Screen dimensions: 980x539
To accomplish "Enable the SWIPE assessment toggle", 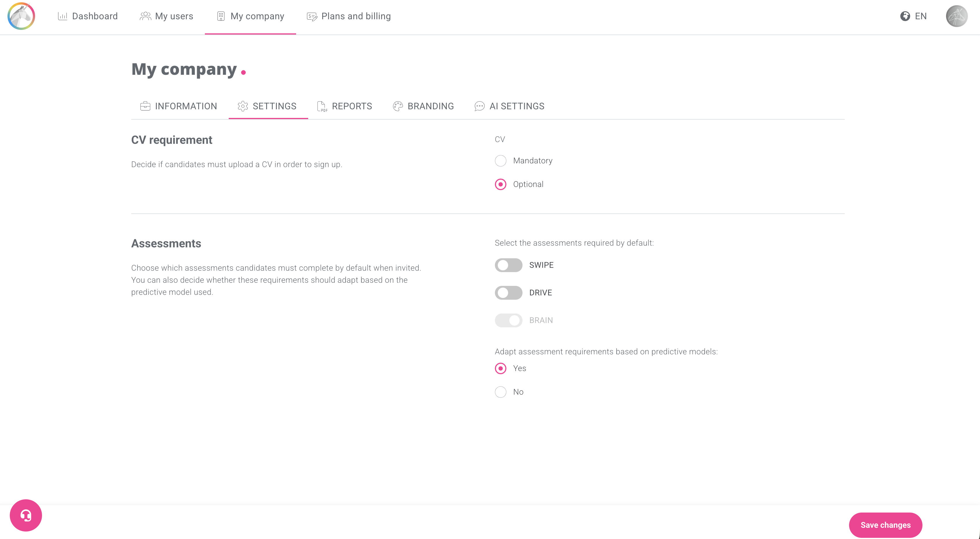I will [508, 265].
